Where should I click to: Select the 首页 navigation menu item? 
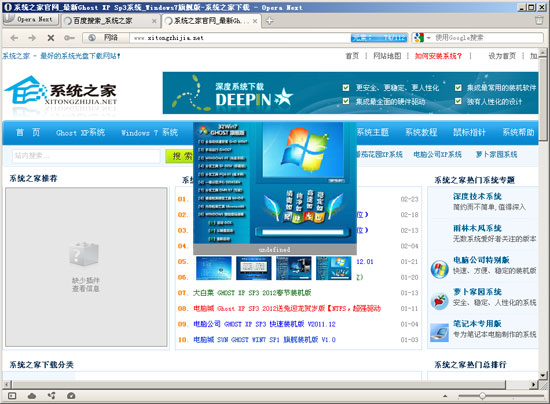(x=28, y=133)
